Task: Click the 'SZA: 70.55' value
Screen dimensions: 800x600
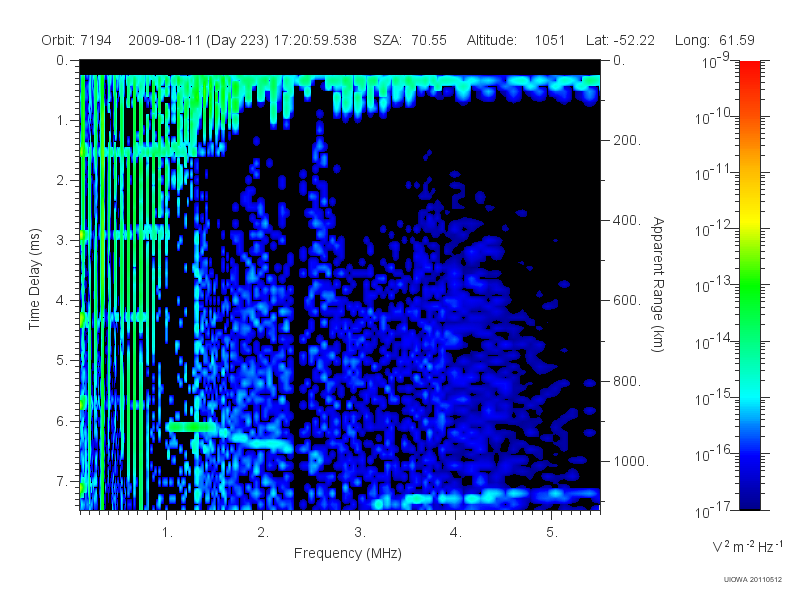Action: (x=410, y=40)
